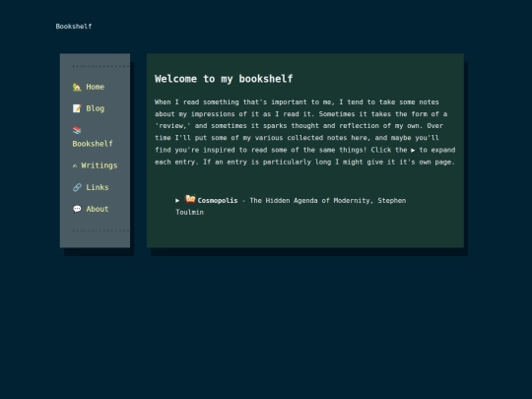Click the text 'The Hidden Agenda of Modernity, Stephen'
The width and height of the screenshot is (532, 399).
pos(328,201)
